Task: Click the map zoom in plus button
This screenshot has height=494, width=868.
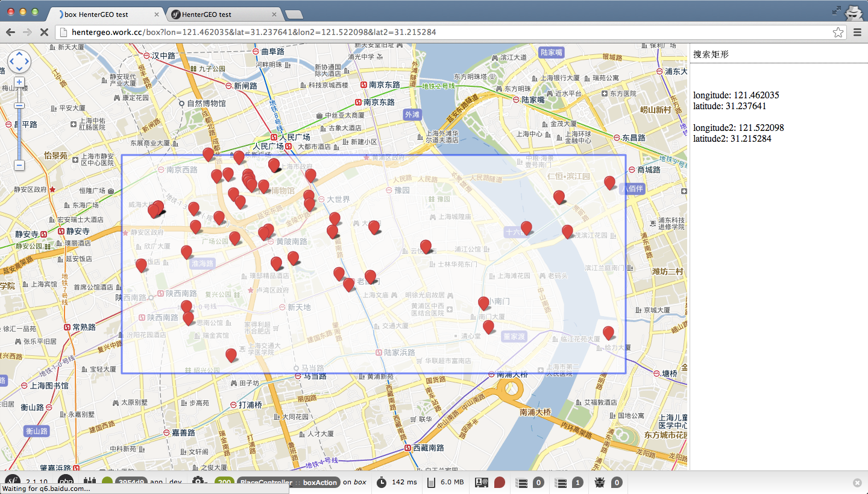Action: tap(19, 82)
